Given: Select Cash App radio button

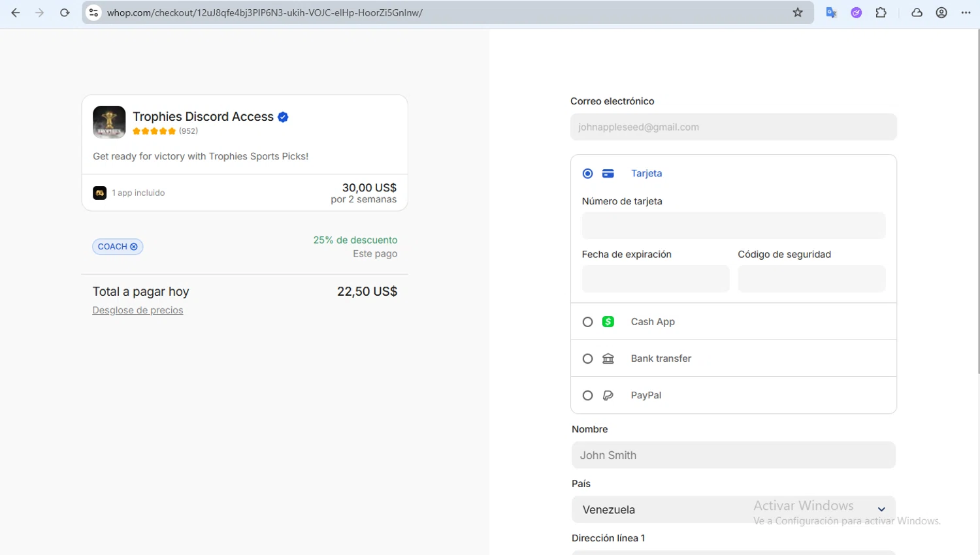Looking at the screenshot, I should (x=587, y=322).
